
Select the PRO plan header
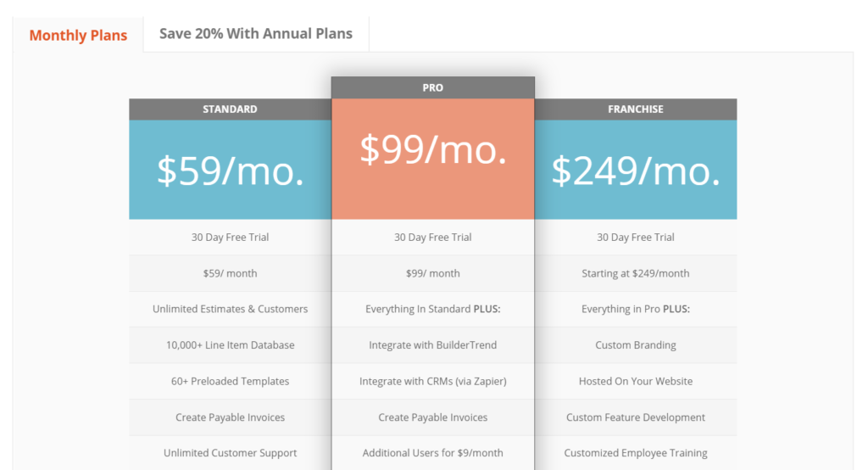click(x=433, y=87)
